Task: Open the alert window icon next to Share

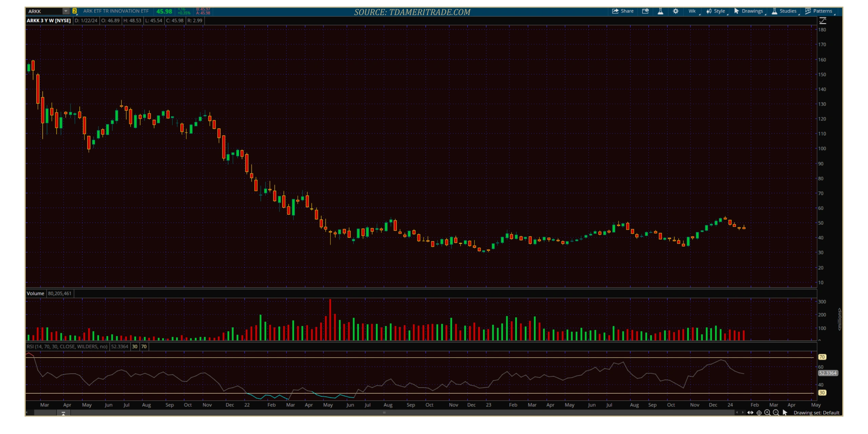Action: click(x=645, y=11)
